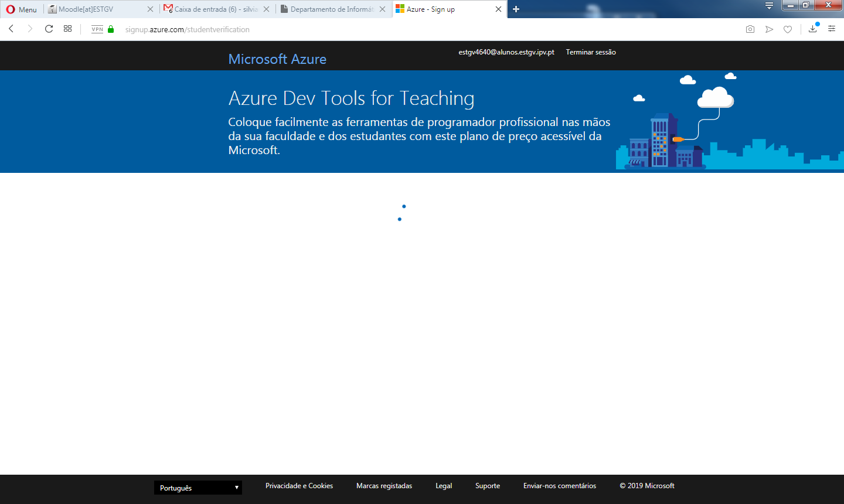Open My Flow send arrow icon

point(769,29)
